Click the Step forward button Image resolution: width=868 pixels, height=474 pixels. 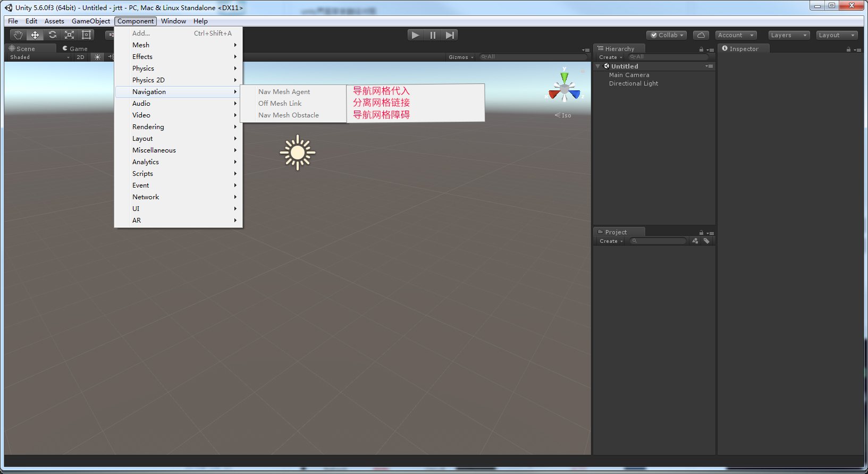tap(450, 35)
